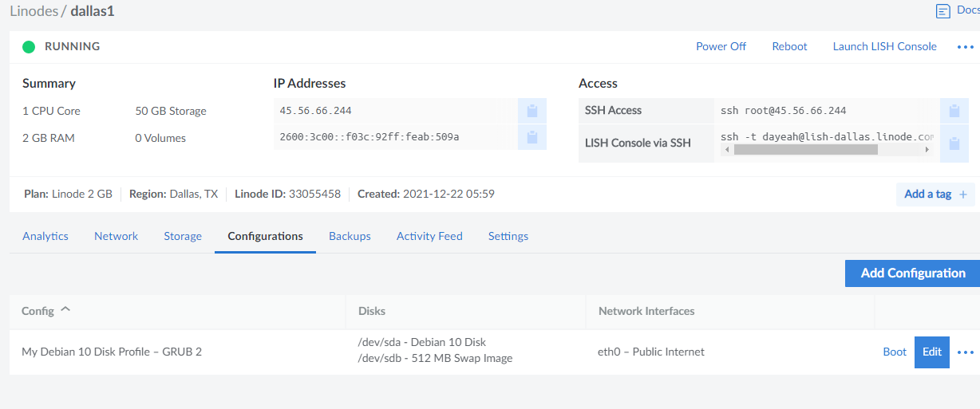
Task: Boot the Debian 10 Disk Profile configuration
Action: [x=895, y=352]
